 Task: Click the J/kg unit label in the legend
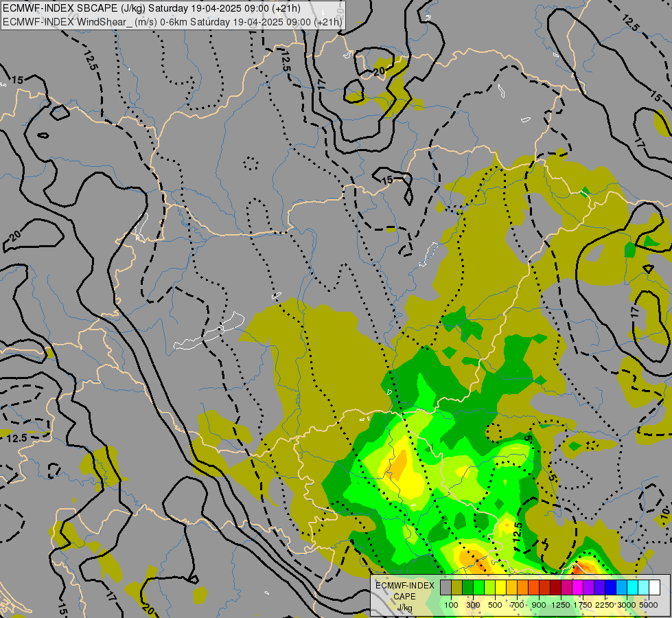[404, 608]
